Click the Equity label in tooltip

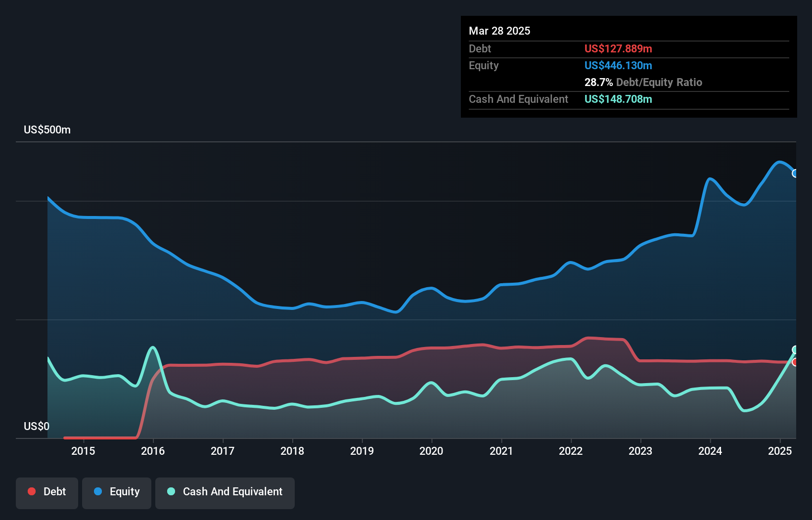pyautogui.click(x=484, y=65)
